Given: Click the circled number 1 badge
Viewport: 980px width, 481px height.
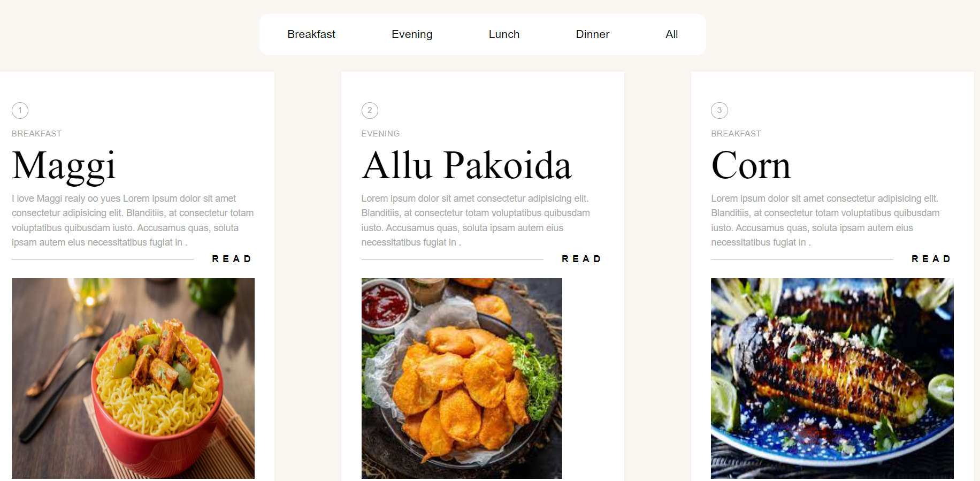Looking at the screenshot, I should point(20,110).
